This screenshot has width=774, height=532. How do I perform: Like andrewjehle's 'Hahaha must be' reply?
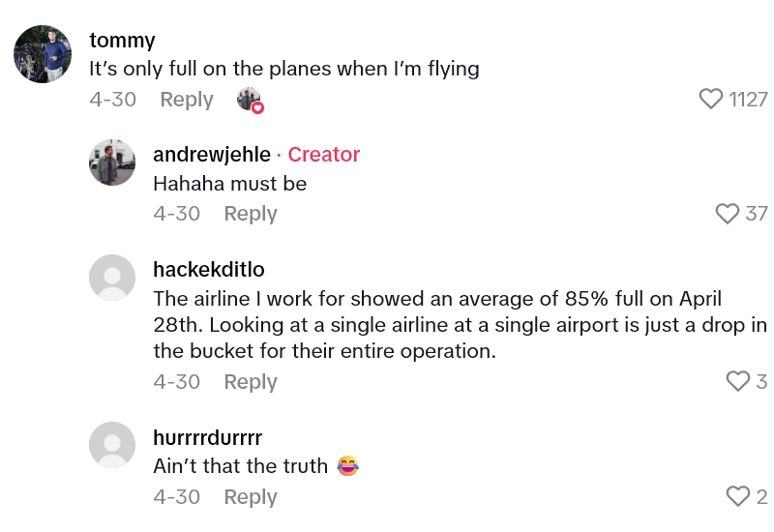[x=728, y=213]
